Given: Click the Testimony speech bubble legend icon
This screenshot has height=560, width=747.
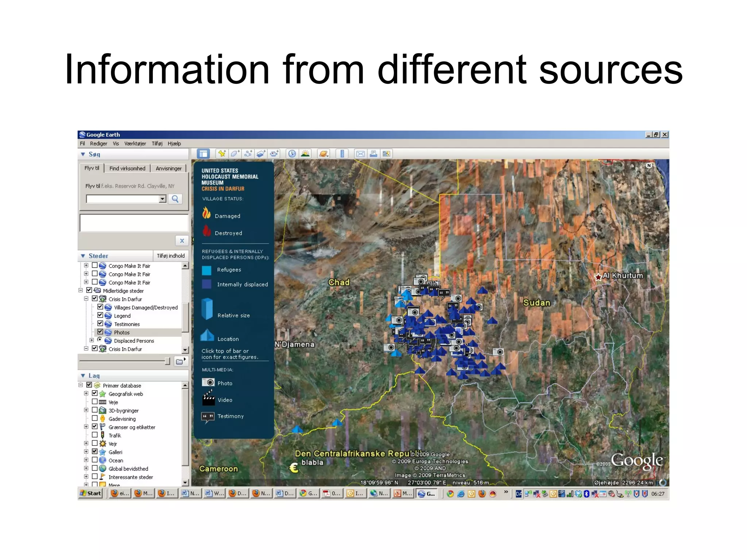Looking at the screenshot, I should point(208,417).
